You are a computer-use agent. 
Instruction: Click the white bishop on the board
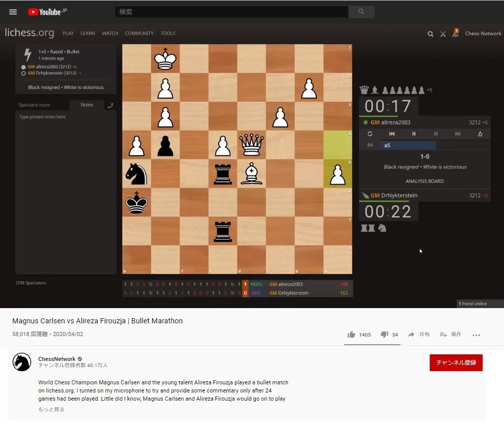[x=251, y=173]
